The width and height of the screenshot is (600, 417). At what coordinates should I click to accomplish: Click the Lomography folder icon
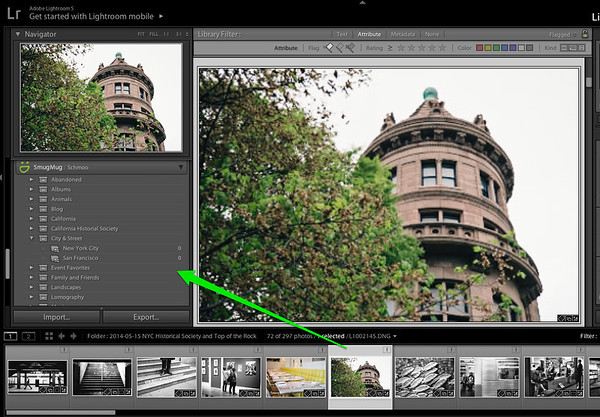(x=43, y=297)
